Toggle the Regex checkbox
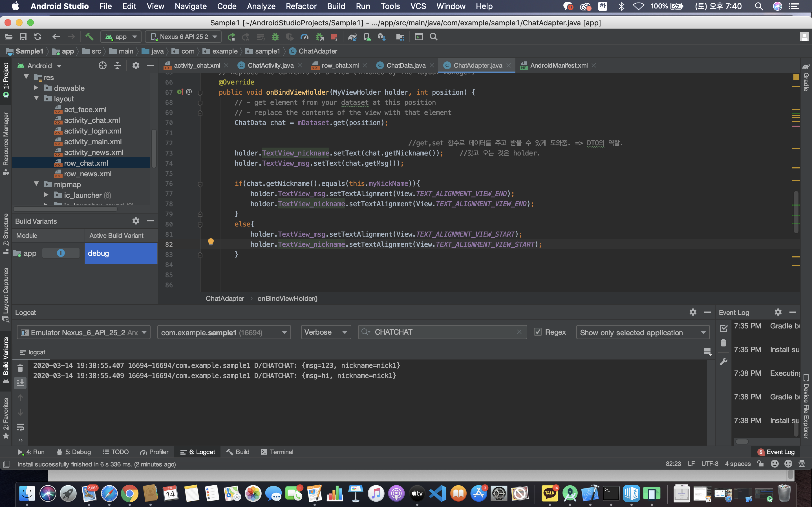The height and width of the screenshot is (507, 812). [x=538, y=332]
